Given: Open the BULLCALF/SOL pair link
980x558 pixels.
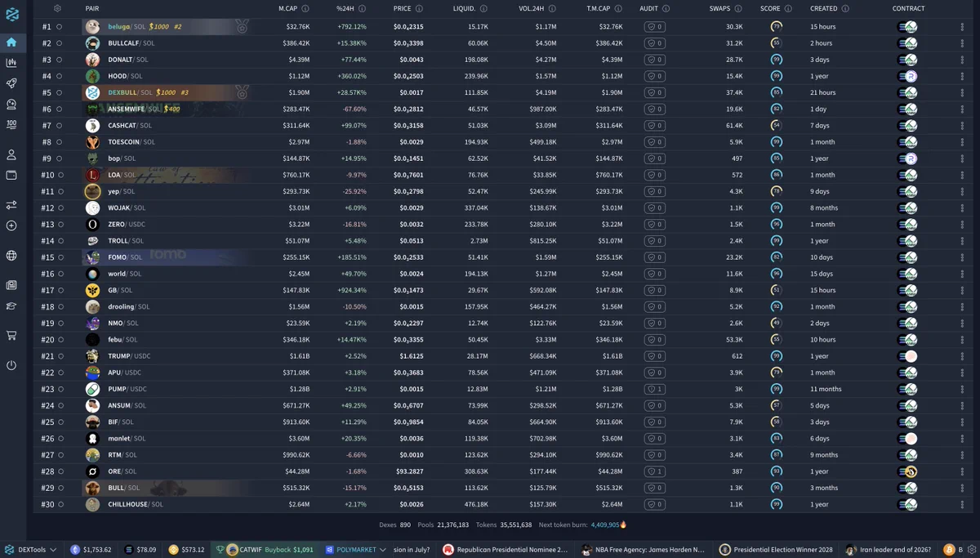Looking at the screenshot, I should 131,42.
